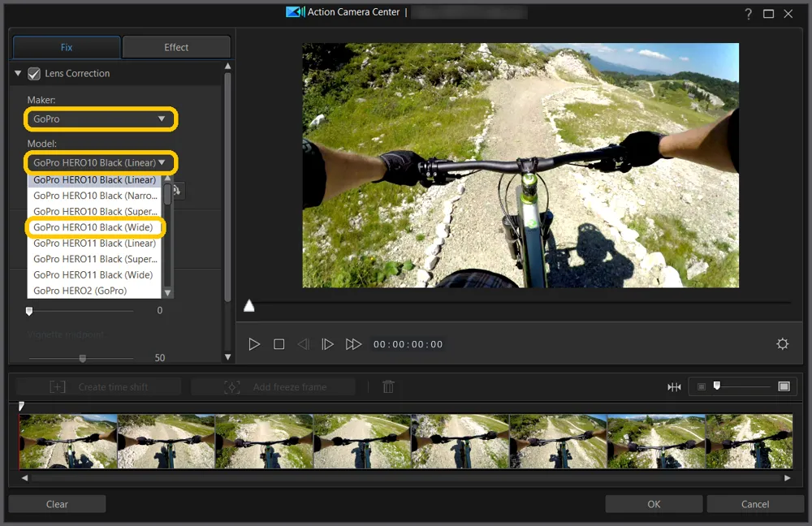The image size is (812, 526).
Task: Click the small thumbnail zoom-out icon
Action: (702, 386)
